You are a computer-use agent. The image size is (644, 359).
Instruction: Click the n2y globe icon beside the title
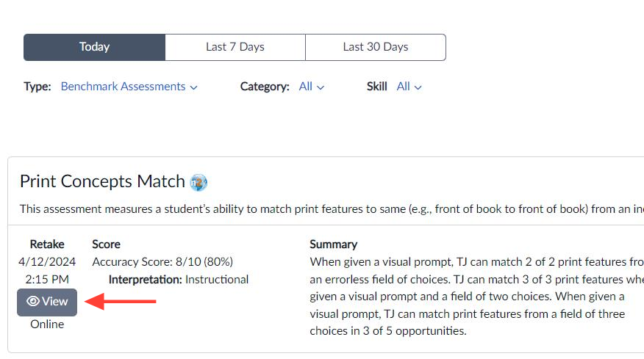click(x=198, y=182)
